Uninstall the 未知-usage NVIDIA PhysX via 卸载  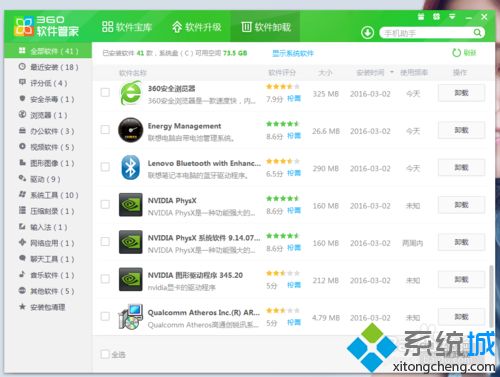point(461,205)
